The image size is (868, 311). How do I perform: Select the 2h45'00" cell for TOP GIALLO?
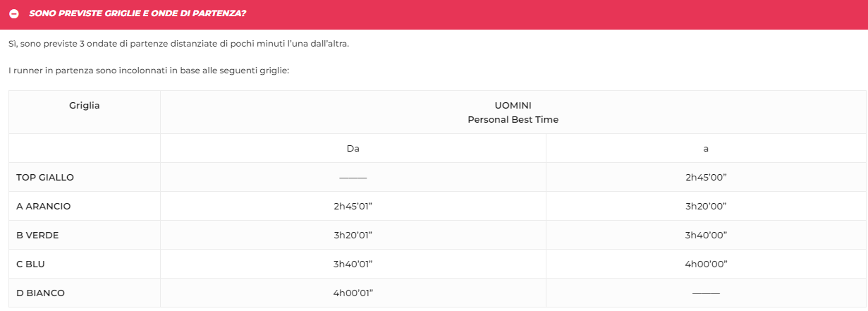[x=706, y=177]
